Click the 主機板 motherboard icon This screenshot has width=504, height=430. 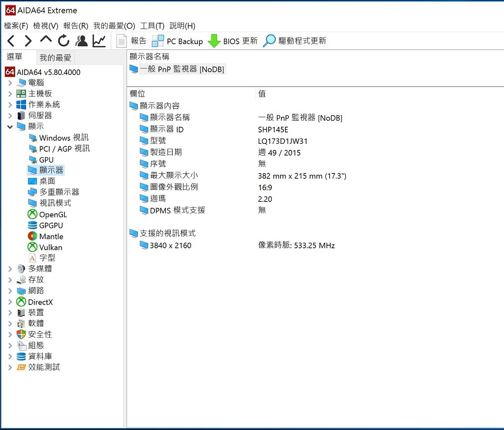click(x=21, y=94)
